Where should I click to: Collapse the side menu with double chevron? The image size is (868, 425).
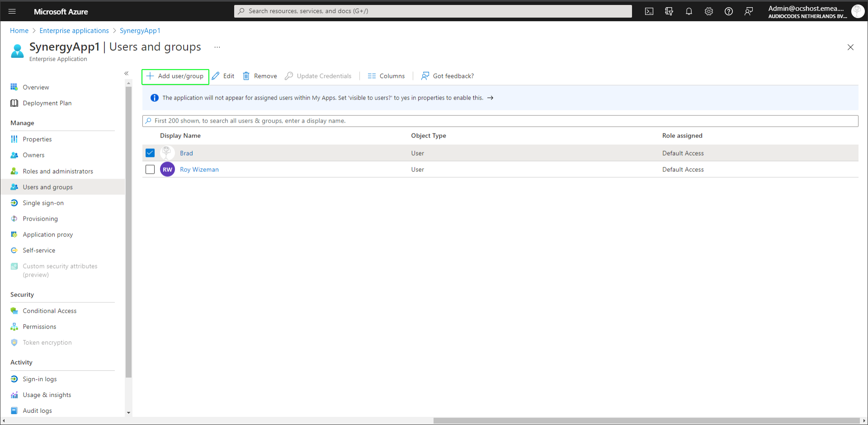click(127, 73)
